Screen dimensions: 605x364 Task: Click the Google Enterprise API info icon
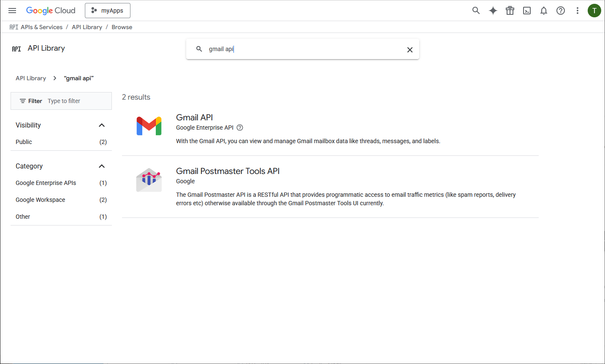[240, 128]
